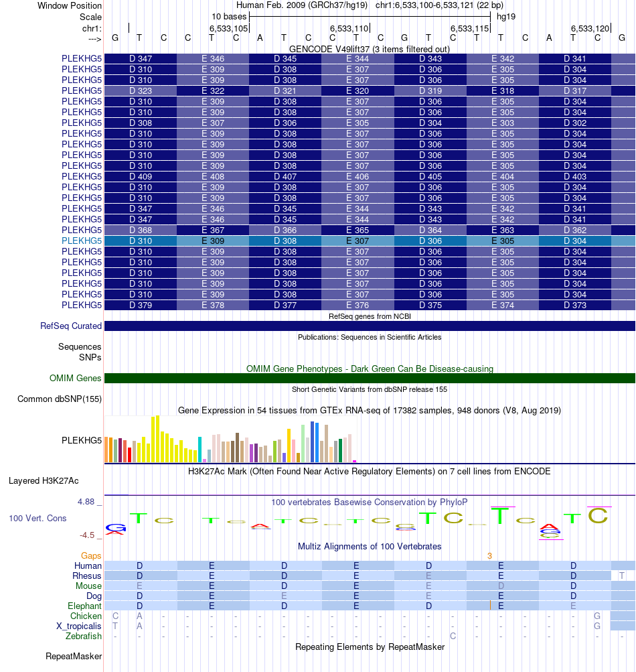This screenshot has height=672, width=636.
Task: Click PLEKHG5 label of row starting D 368
Action: click(x=82, y=230)
